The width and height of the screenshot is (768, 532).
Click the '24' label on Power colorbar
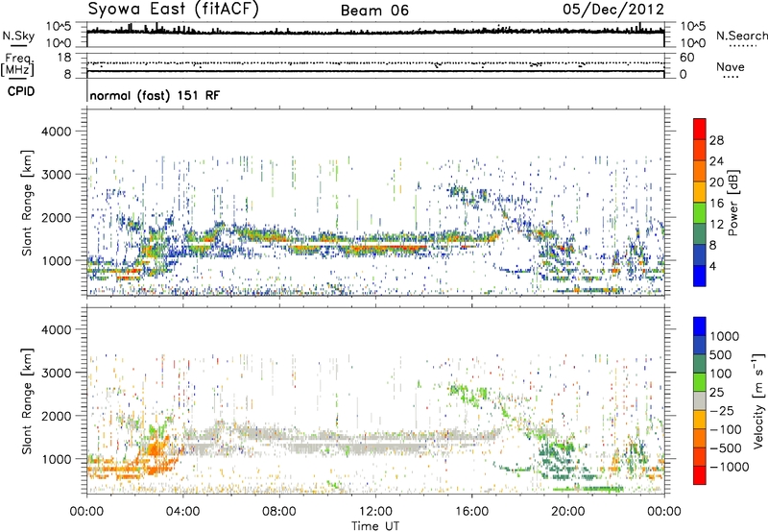716,161
